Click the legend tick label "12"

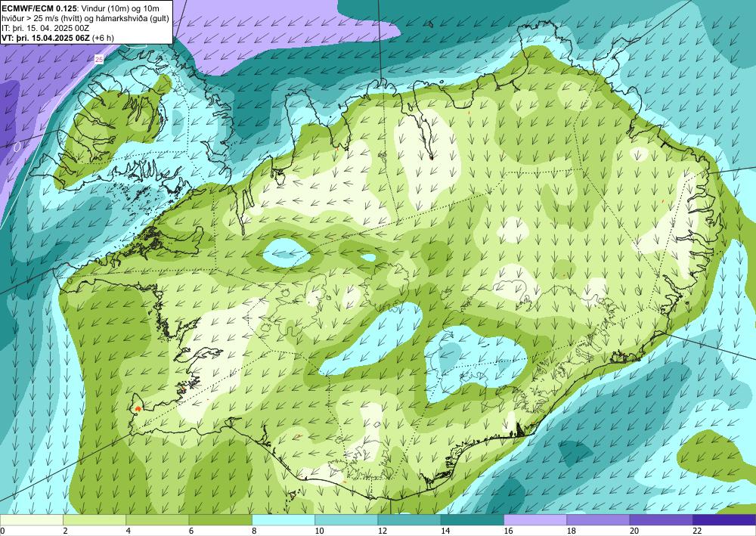[x=383, y=531]
